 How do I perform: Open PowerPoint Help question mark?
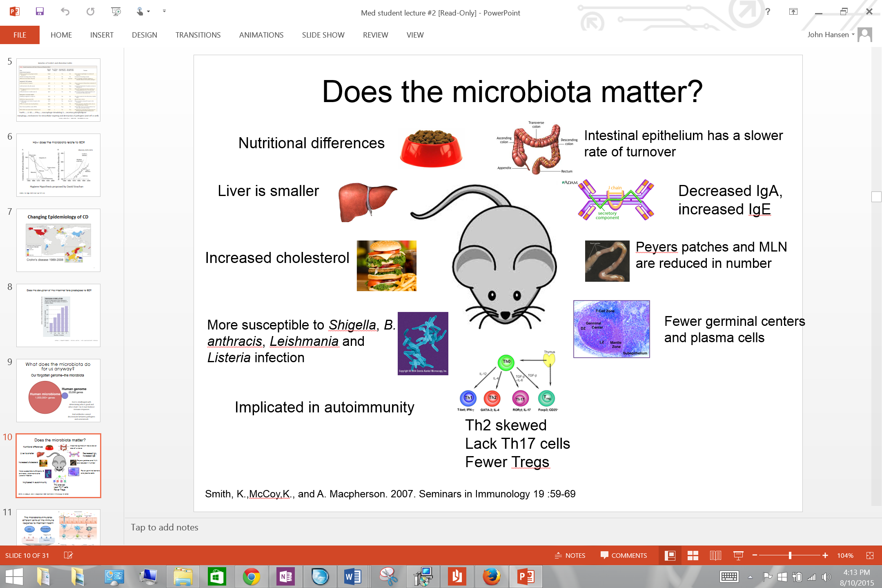click(x=768, y=11)
